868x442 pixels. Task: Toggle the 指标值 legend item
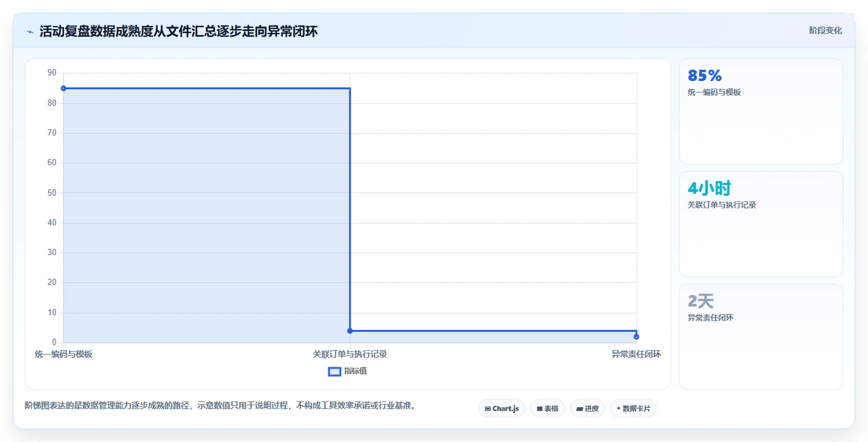[x=347, y=371]
